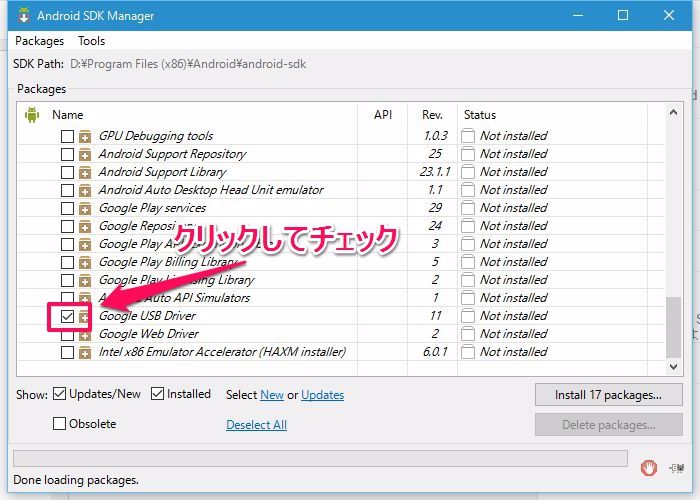Maximize the Android SDK Manager window
700x500 pixels.
pos(623,15)
